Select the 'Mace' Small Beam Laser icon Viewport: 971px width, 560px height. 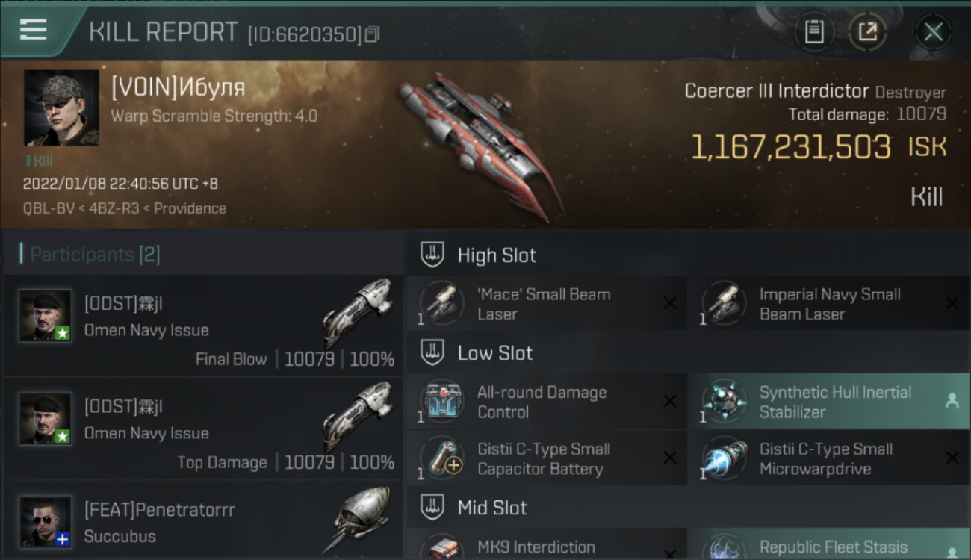click(442, 303)
